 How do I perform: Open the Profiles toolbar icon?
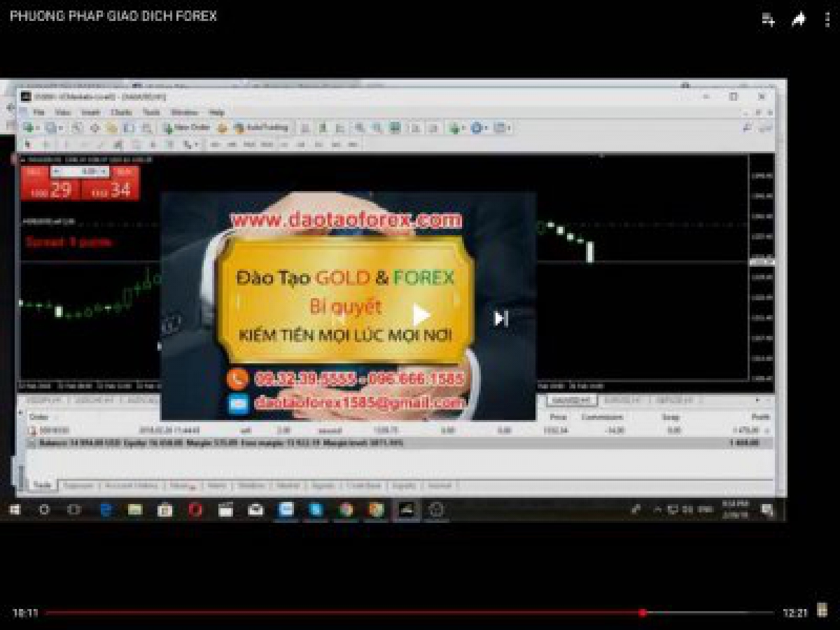(51, 128)
